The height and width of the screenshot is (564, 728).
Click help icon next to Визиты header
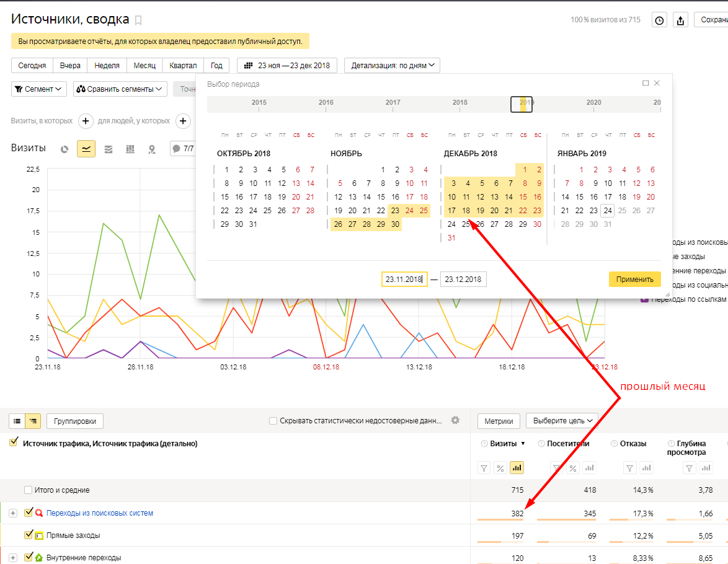tap(484, 443)
